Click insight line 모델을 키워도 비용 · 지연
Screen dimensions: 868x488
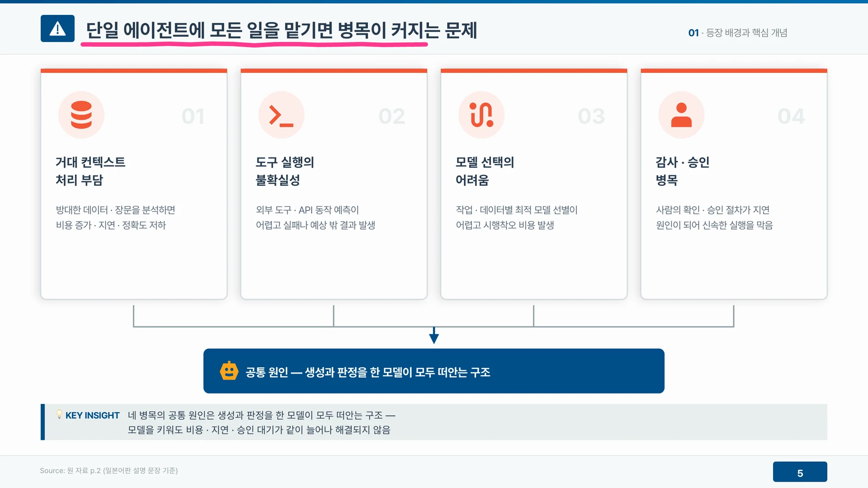coord(259,430)
